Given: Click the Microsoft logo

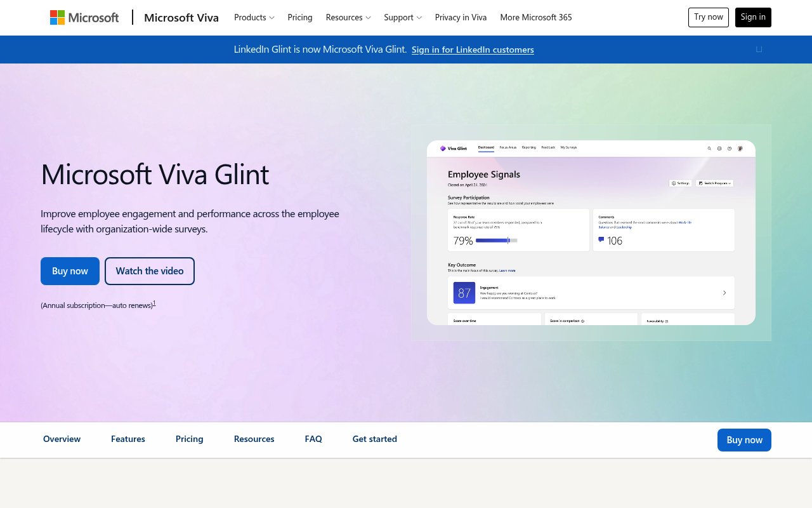Looking at the screenshot, I should pos(84,17).
